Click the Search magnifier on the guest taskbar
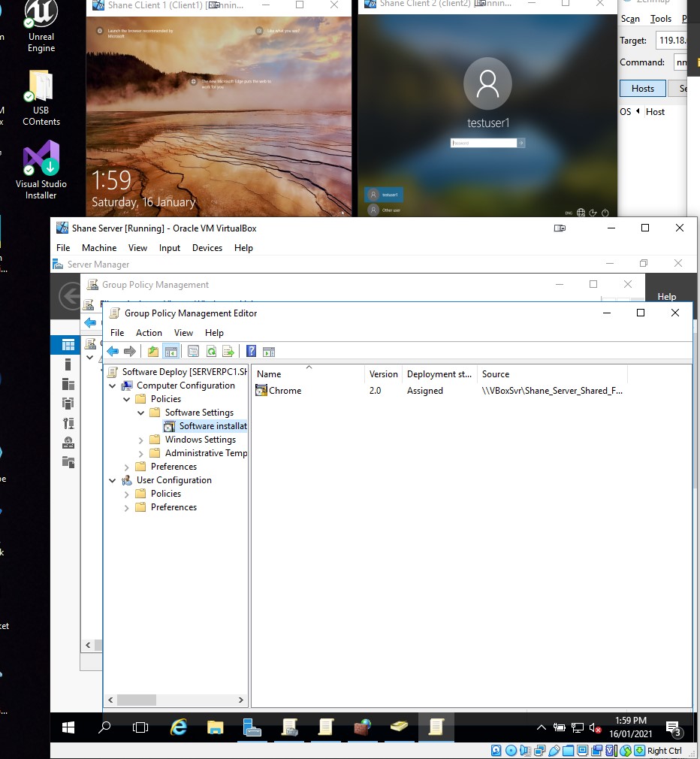The width and height of the screenshot is (700, 759). [x=104, y=727]
